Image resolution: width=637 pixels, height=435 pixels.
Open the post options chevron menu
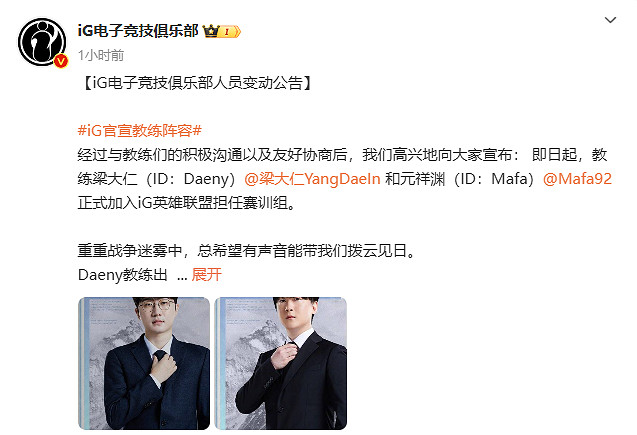[610, 20]
